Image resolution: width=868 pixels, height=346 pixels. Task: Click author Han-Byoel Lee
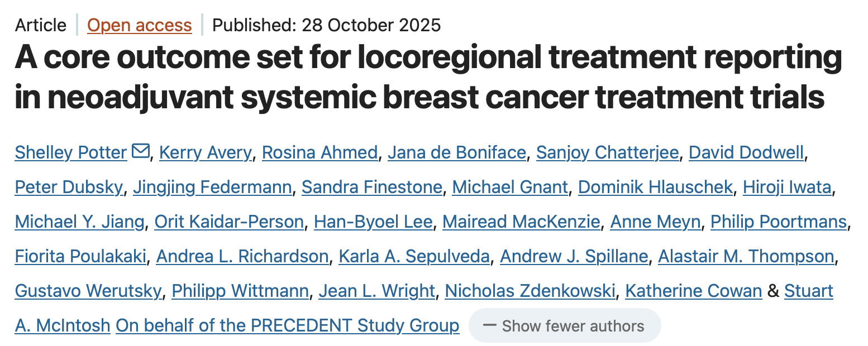click(x=373, y=222)
